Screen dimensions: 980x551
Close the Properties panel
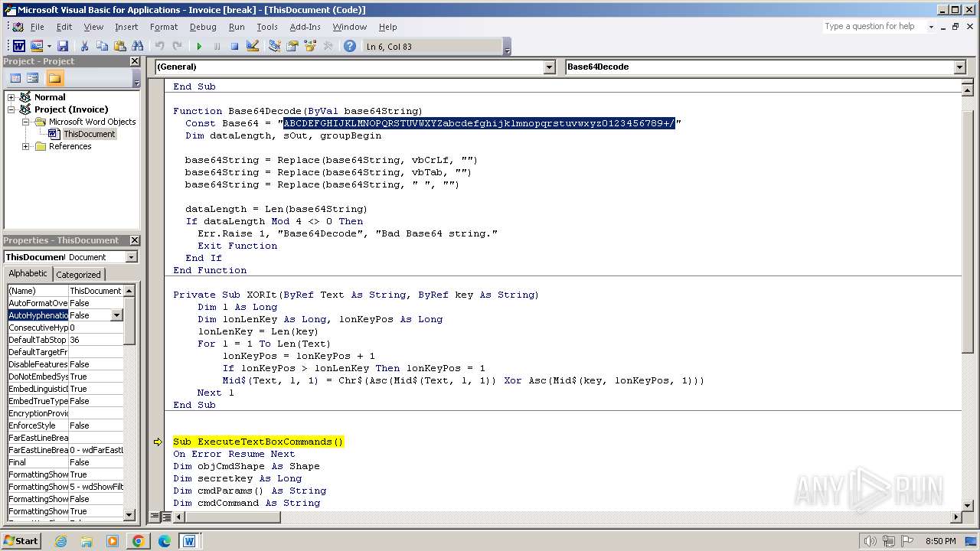(135, 240)
